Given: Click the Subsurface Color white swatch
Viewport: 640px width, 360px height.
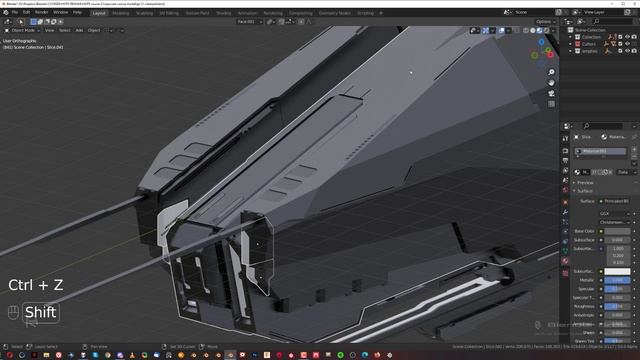Looking at the screenshot, I should click(x=617, y=271).
